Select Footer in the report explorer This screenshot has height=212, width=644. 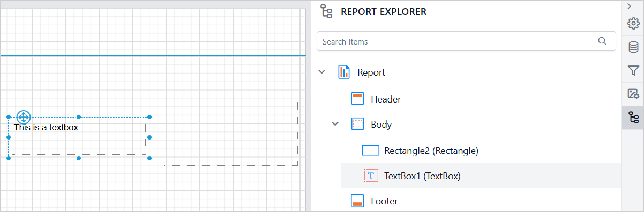click(384, 201)
